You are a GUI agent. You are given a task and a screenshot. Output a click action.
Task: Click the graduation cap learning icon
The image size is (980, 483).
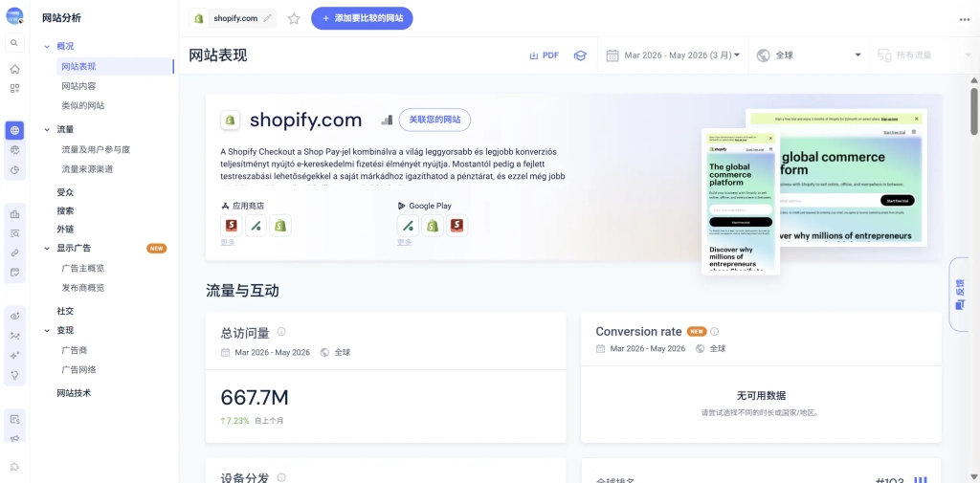(581, 55)
